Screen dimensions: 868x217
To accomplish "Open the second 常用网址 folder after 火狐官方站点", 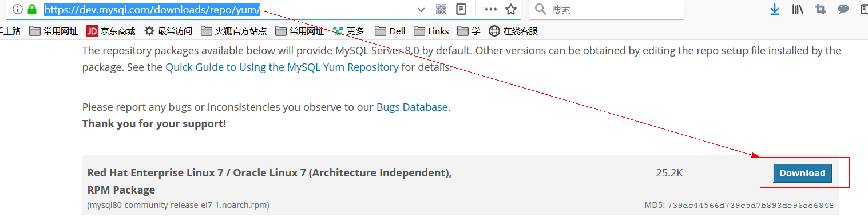I will point(300,31).
